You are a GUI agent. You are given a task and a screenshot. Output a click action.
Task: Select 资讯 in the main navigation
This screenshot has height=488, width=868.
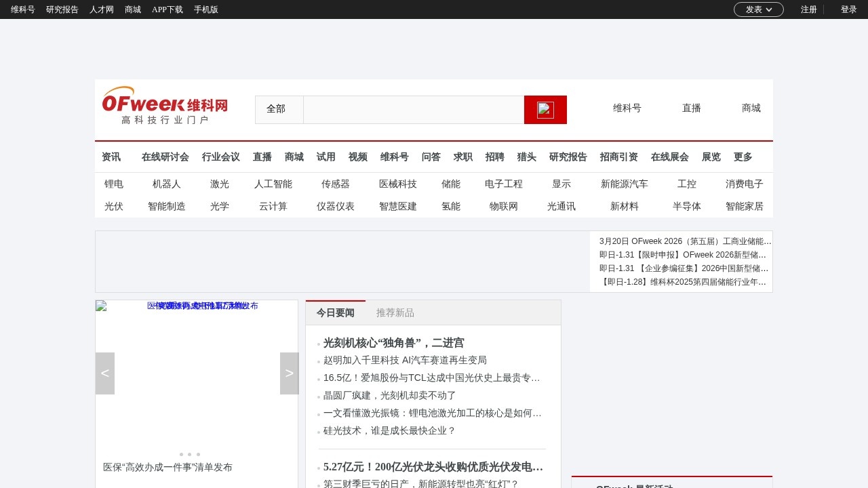111,157
